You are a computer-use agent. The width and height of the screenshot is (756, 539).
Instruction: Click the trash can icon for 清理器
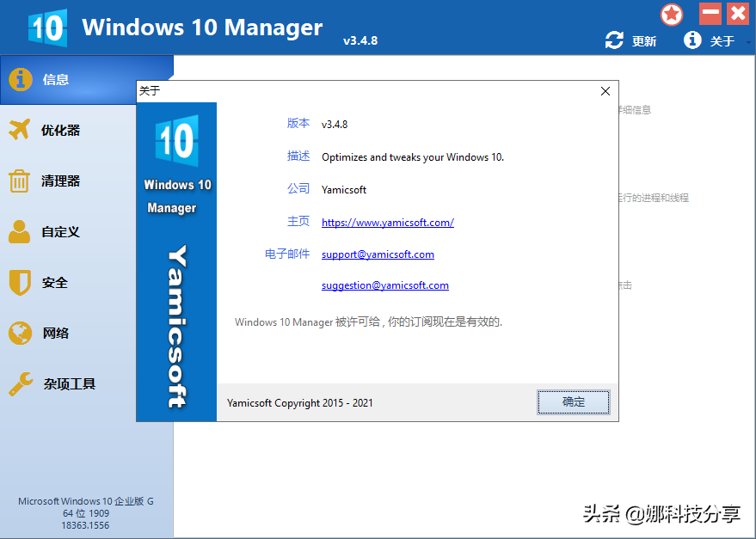pyautogui.click(x=19, y=181)
